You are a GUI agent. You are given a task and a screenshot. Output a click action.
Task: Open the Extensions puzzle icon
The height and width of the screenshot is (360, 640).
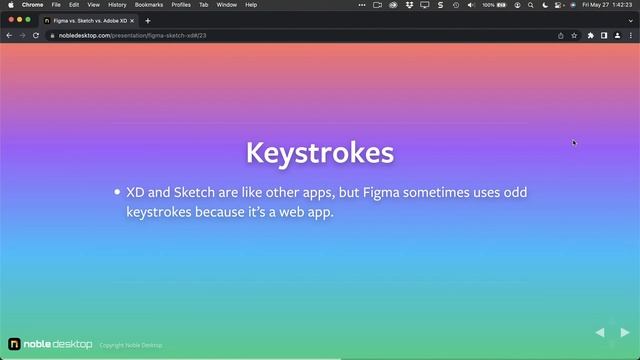pos(591,36)
